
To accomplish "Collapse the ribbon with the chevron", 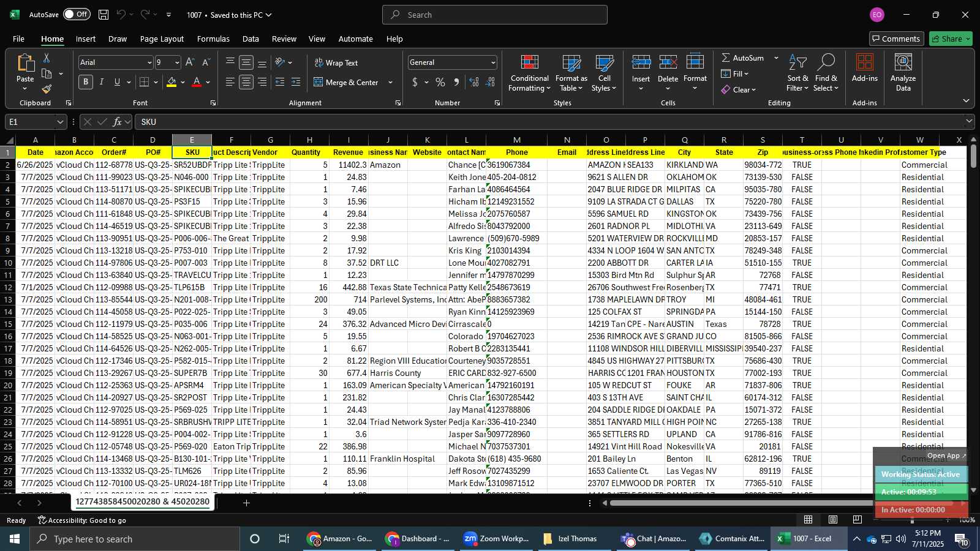I will coord(966,100).
